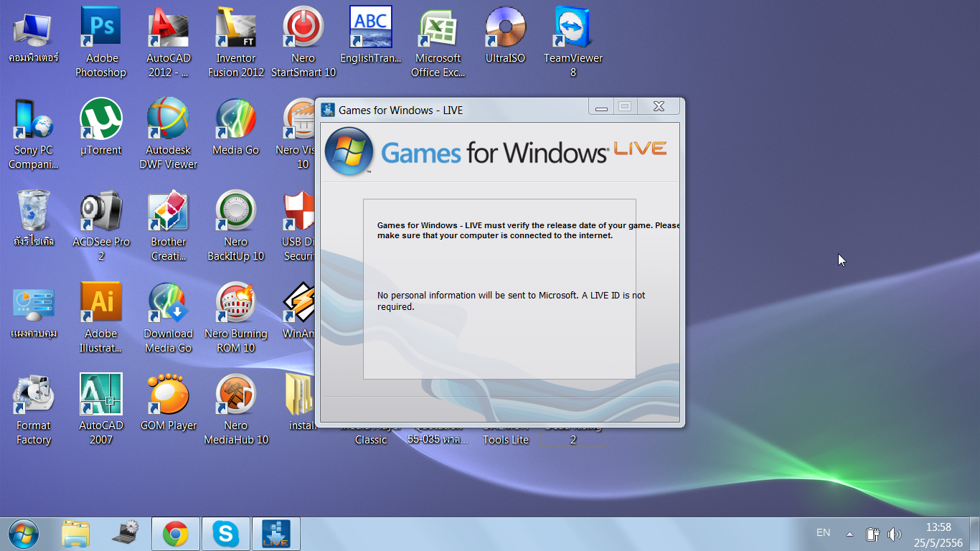Select the Adobe Photoshop desktop shortcut

(x=101, y=43)
